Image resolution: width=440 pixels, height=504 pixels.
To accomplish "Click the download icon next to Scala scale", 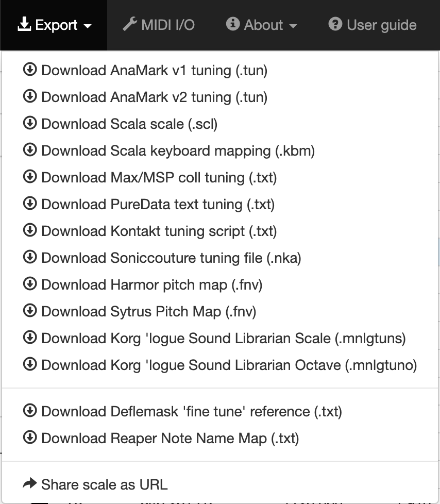I will click(x=30, y=123).
